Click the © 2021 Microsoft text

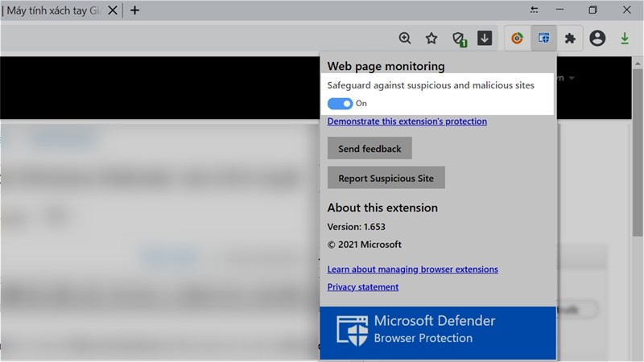(x=365, y=245)
